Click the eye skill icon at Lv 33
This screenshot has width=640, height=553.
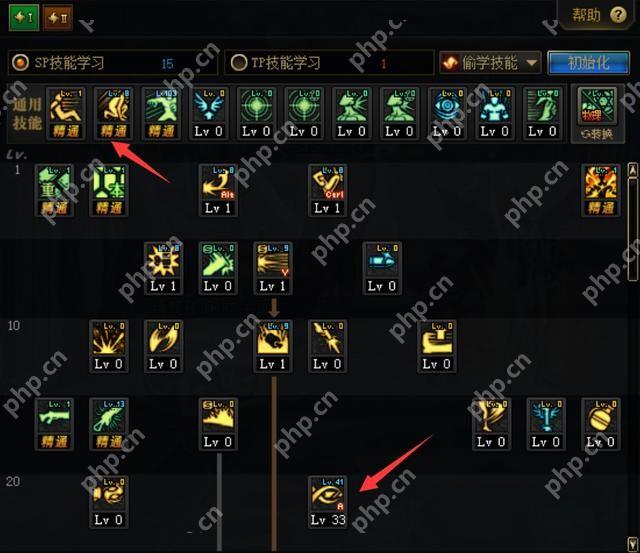point(328,501)
